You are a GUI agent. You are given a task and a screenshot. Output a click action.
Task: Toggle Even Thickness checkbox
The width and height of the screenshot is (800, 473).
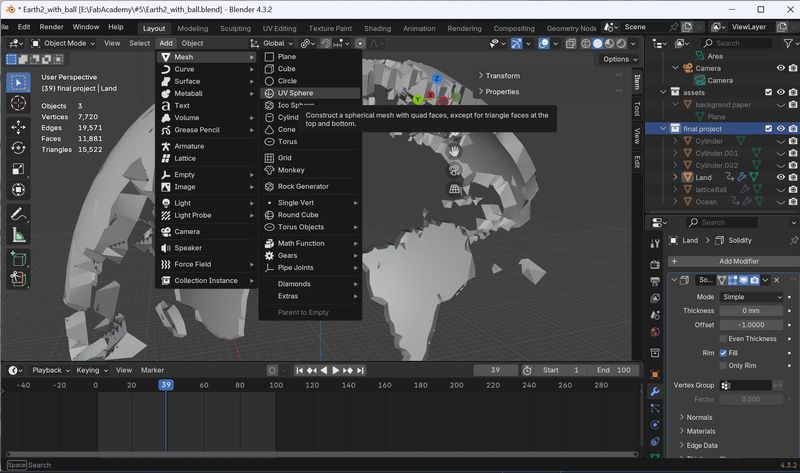723,339
